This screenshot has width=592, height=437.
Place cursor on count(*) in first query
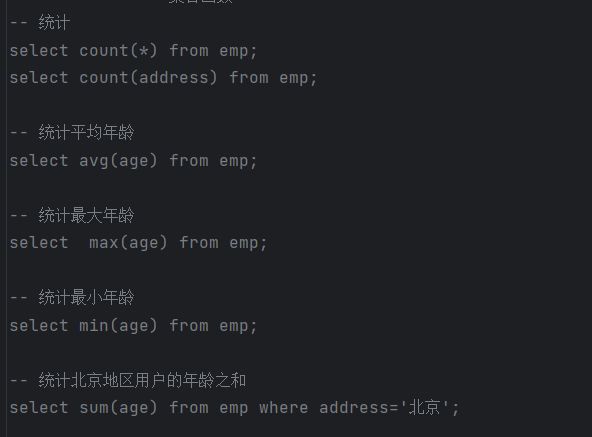(118, 51)
